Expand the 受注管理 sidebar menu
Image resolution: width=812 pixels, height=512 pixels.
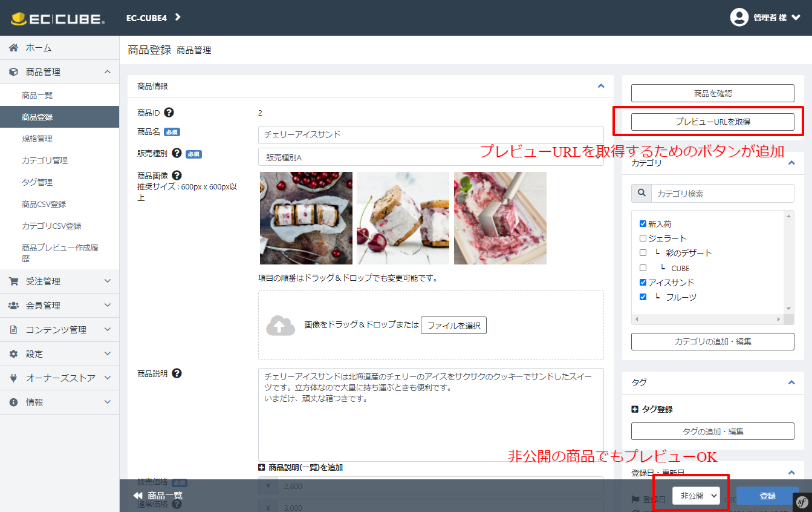click(108, 281)
